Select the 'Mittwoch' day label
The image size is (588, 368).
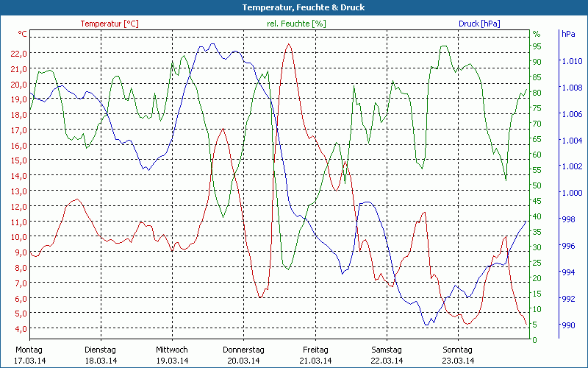[171, 350]
